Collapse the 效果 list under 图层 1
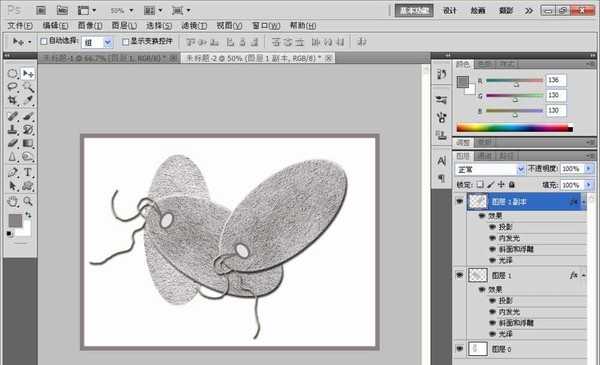Screen dimensions: 600x365 (x=482, y=290)
